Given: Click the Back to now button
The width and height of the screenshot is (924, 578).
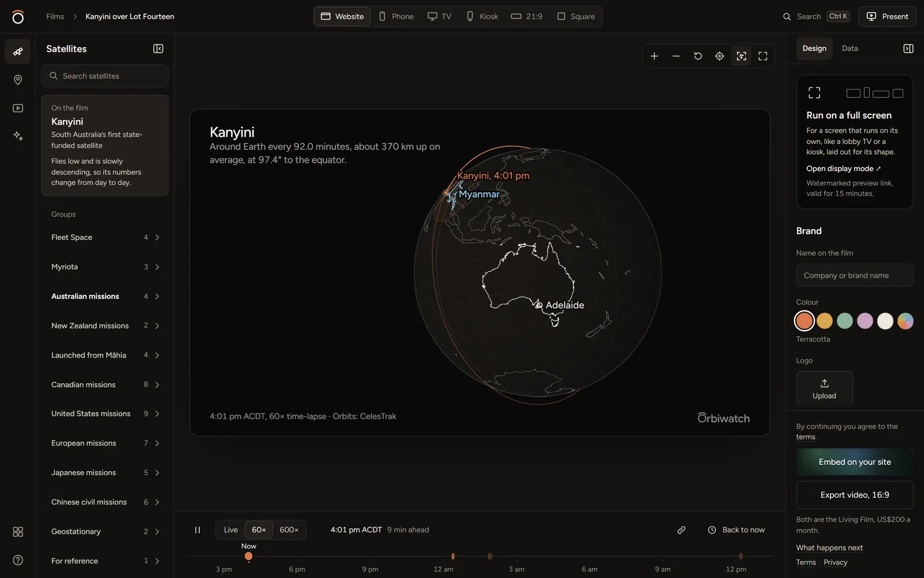Looking at the screenshot, I should click(x=736, y=530).
